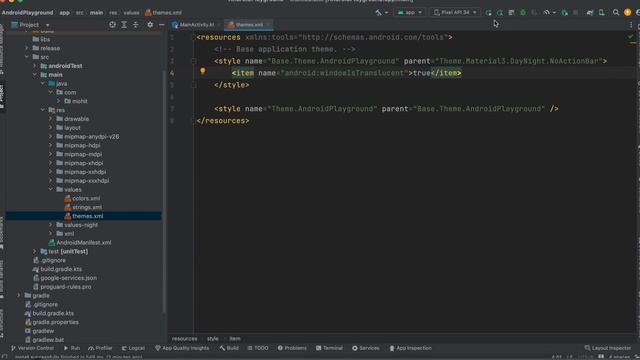The height and width of the screenshot is (360, 640).
Task: Select proguard-rules.pro file
Action: pyautogui.click(x=62, y=287)
